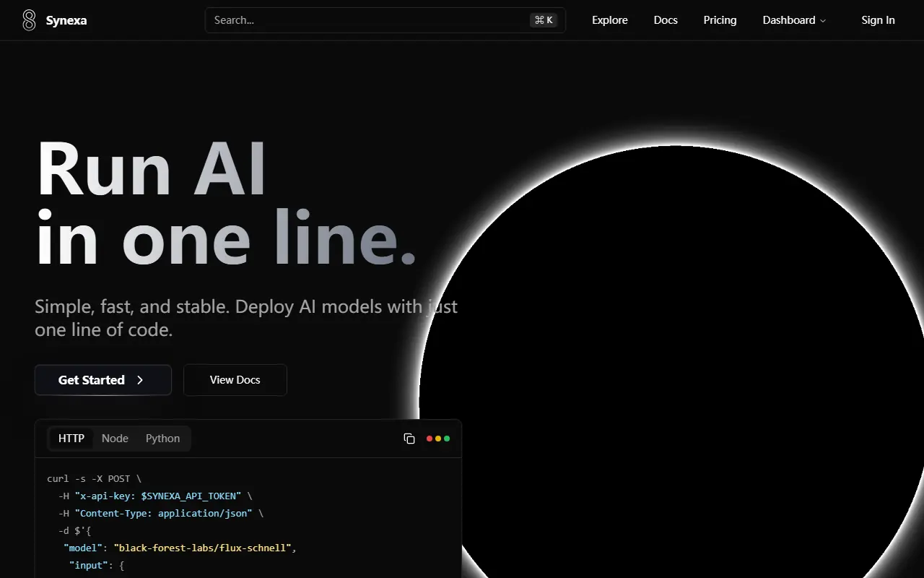Select the Node code tab
This screenshot has height=578, width=924.
click(x=115, y=439)
